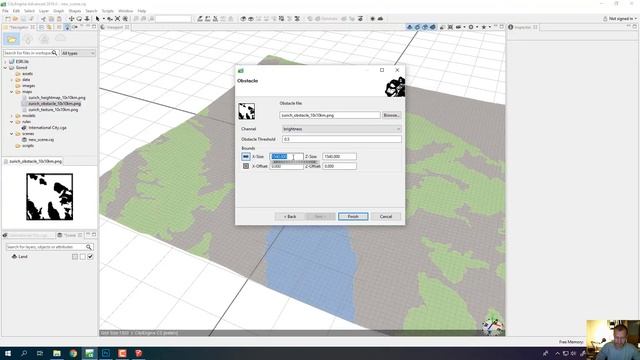Select the rectangular shape creation tool

tap(207, 19)
